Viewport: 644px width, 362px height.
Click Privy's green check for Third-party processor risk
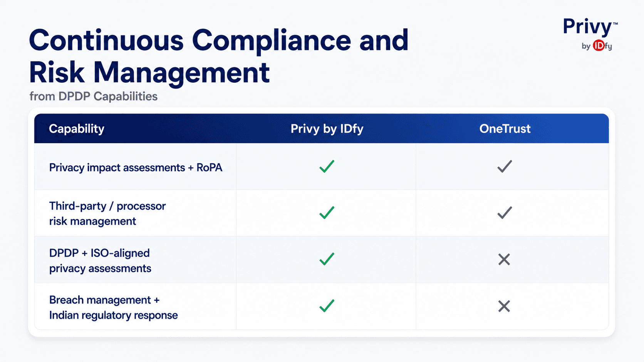(327, 213)
